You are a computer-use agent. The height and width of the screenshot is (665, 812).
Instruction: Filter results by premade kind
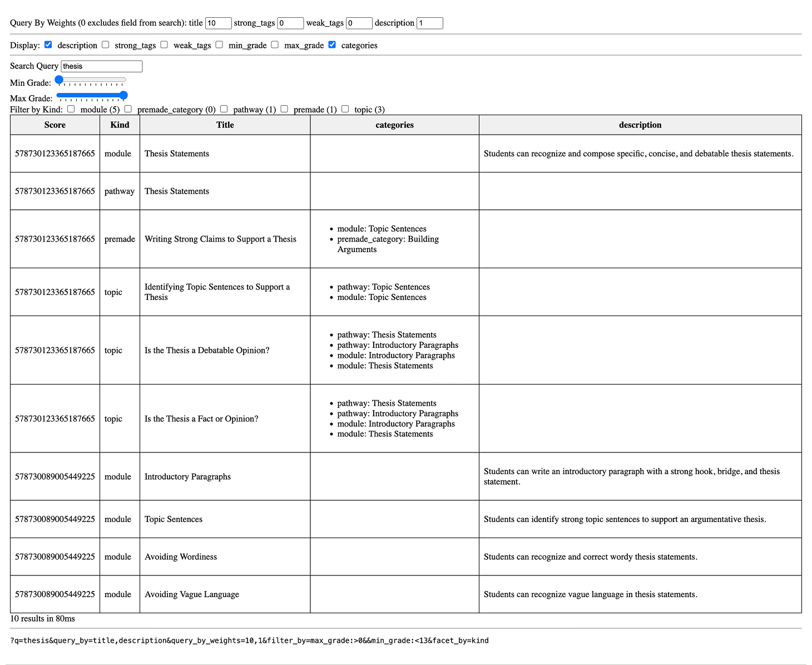pyautogui.click(x=284, y=109)
